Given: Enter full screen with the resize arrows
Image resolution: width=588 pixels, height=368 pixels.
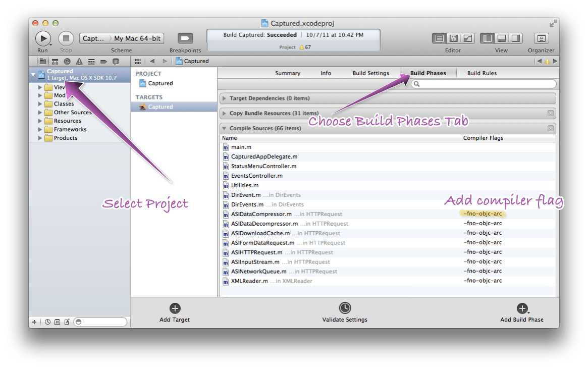Looking at the screenshot, I should pos(553,23).
